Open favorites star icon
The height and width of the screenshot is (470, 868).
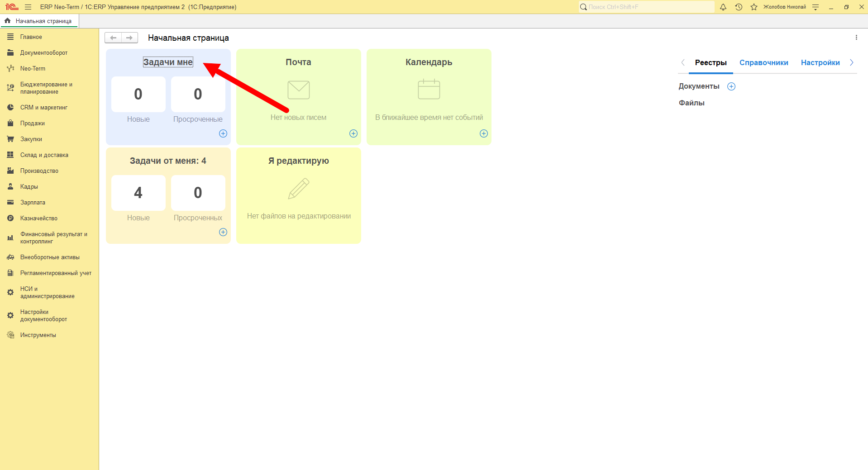[x=754, y=7]
